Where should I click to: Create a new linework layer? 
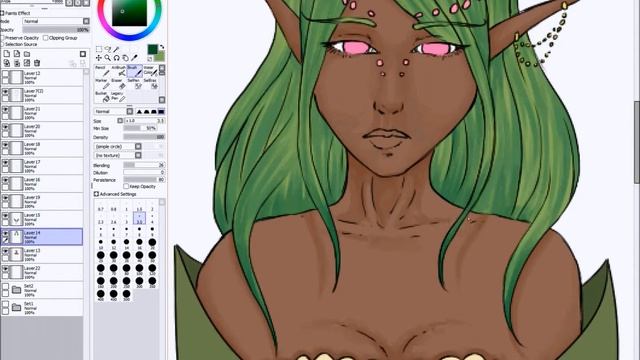coord(17,54)
